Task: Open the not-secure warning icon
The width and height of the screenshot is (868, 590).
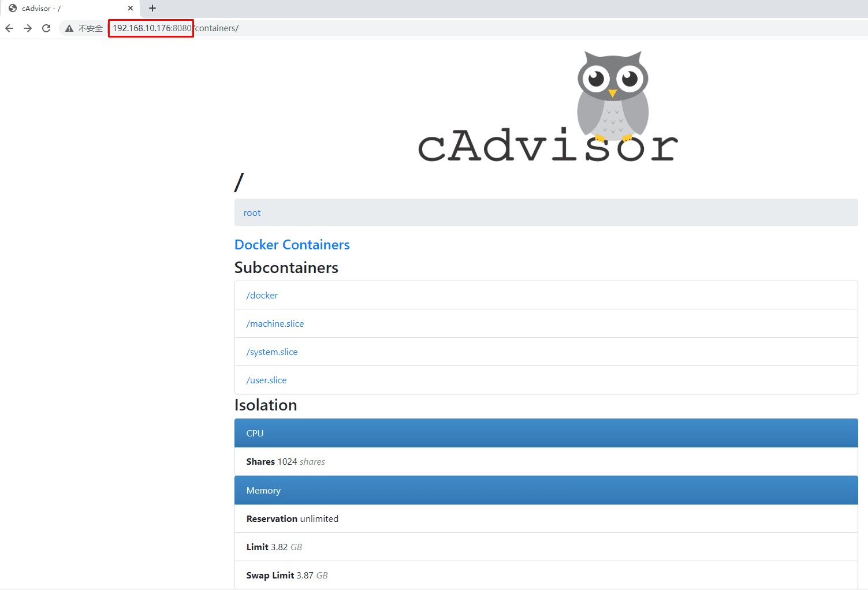Action: click(x=69, y=28)
